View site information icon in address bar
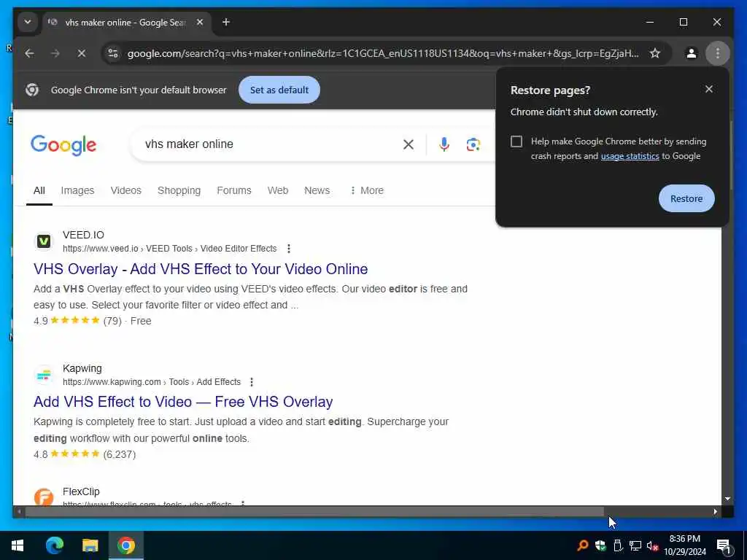 click(113, 53)
